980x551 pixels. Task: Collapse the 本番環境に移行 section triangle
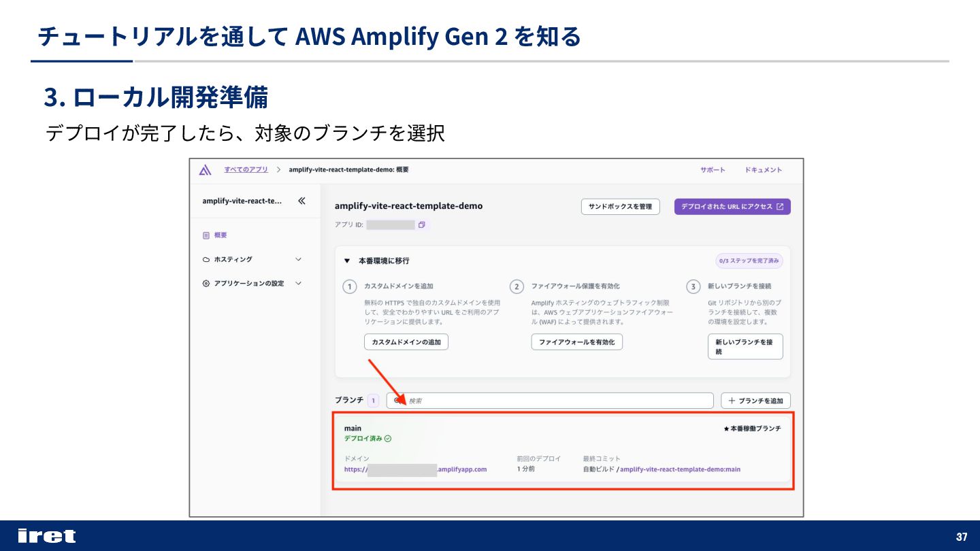(347, 261)
